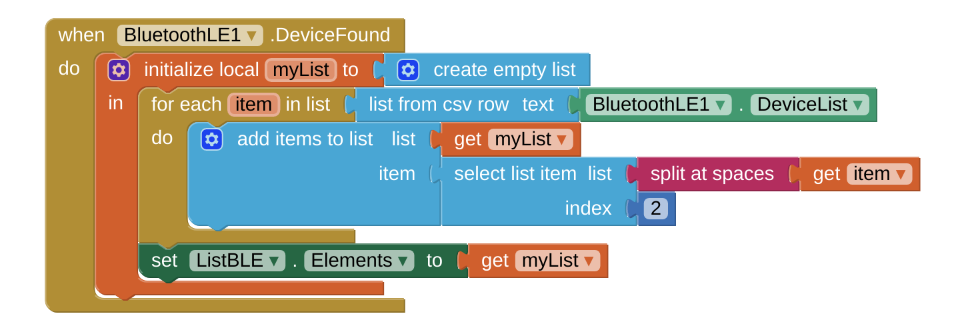Screen dimensions: 980x336
Task: Open myList dropdown in add items block
Action: point(561,139)
